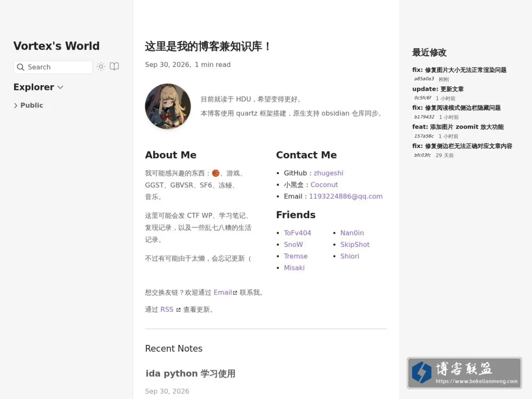The height and width of the screenshot is (399, 532).
Task: Visit friend SkipShot's site
Action: point(355,244)
